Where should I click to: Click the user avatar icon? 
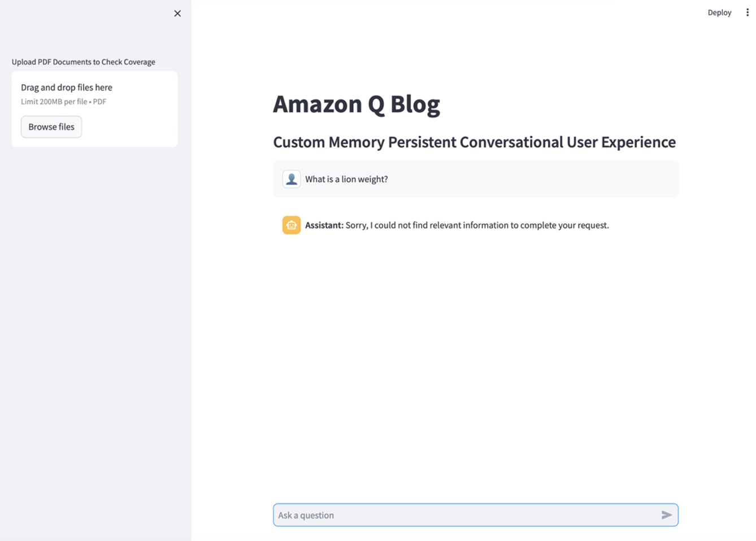click(292, 179)
